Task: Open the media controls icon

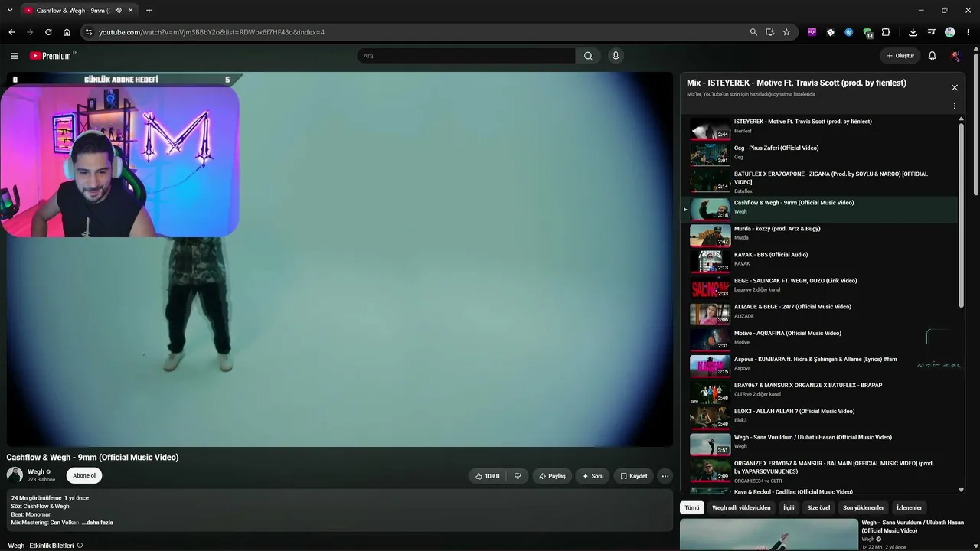Action: [x=932, y=32]
